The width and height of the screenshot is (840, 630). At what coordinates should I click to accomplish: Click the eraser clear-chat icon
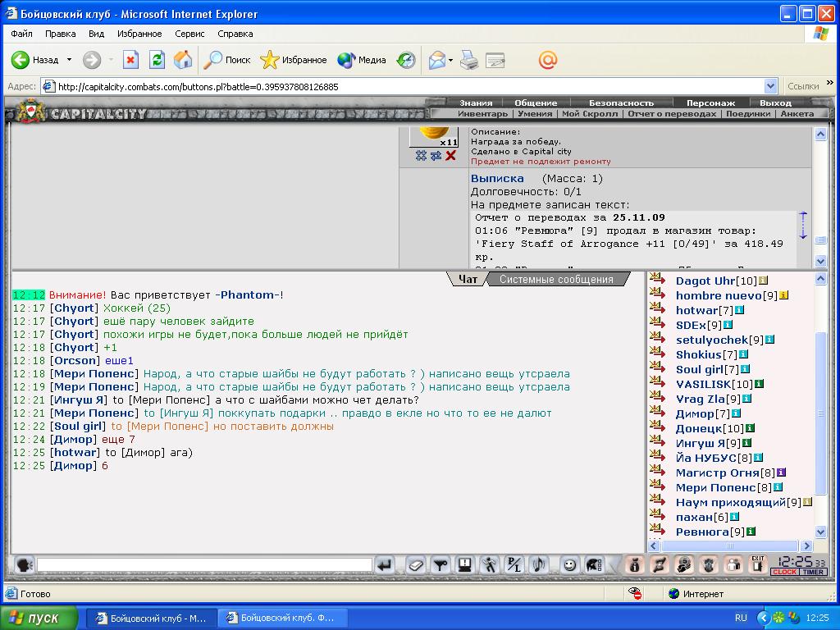click(x=416, y=564)
